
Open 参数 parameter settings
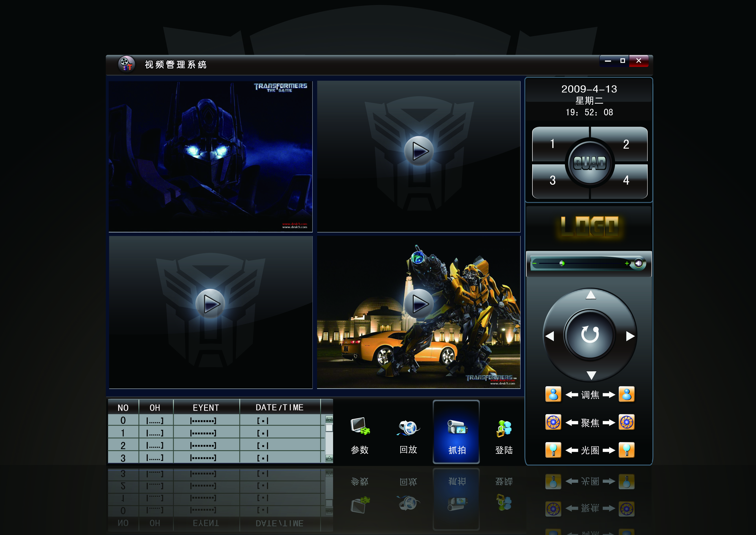360,436
